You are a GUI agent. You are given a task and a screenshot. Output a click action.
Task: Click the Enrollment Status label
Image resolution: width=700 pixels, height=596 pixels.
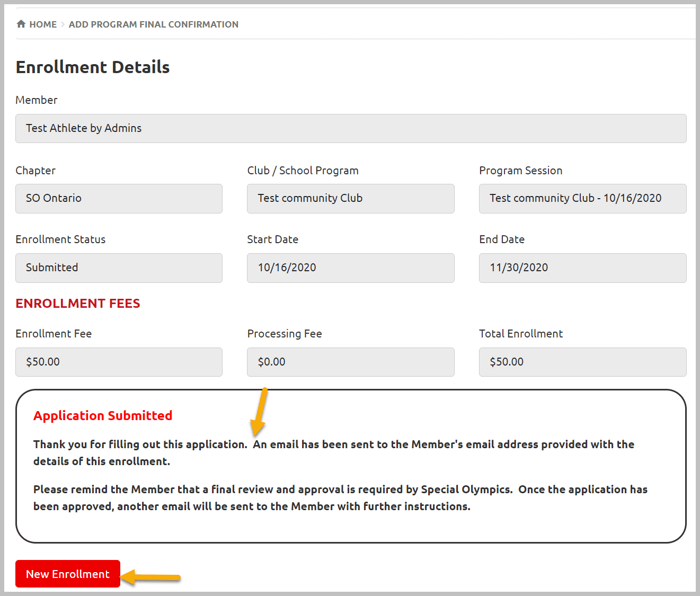pos(60,239)
